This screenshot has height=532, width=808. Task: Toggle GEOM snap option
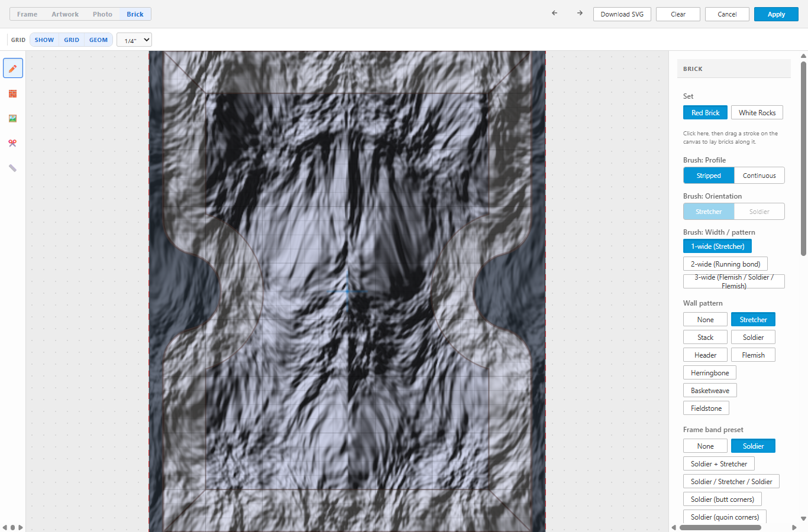pos(99,40)
